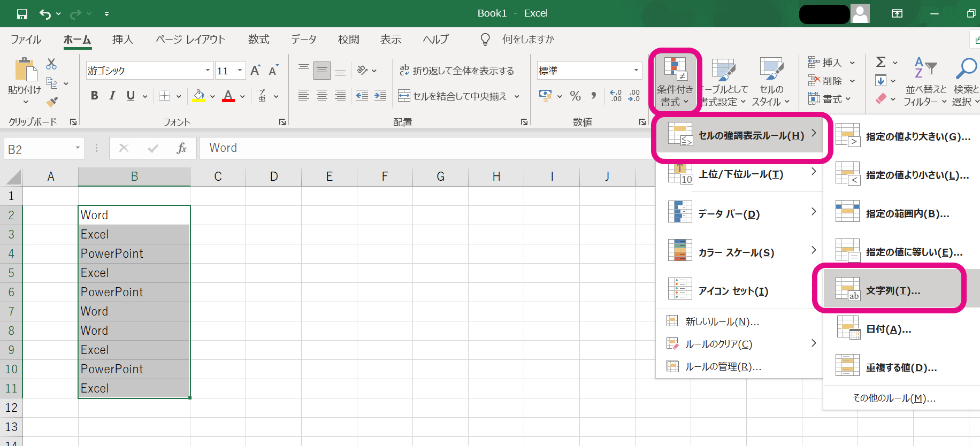Screen dimensions: 980x446
Task: Toggle underline formatting
Action: tap(131, 96)
